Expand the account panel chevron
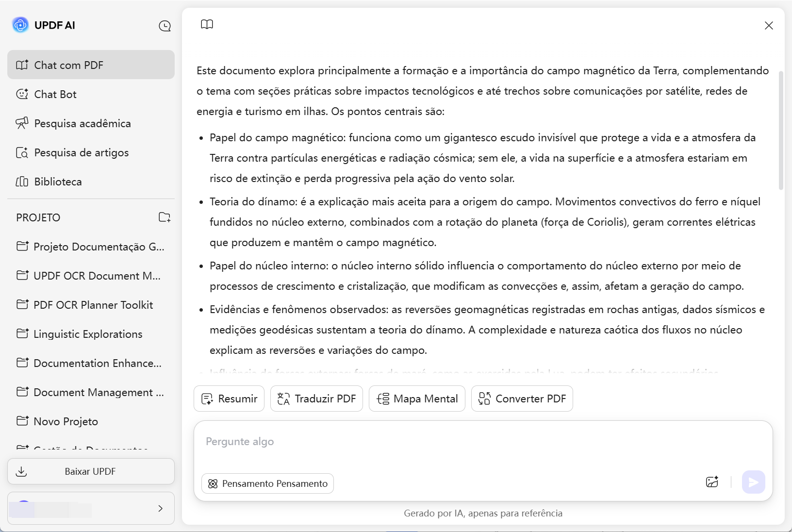 (160, 508)
